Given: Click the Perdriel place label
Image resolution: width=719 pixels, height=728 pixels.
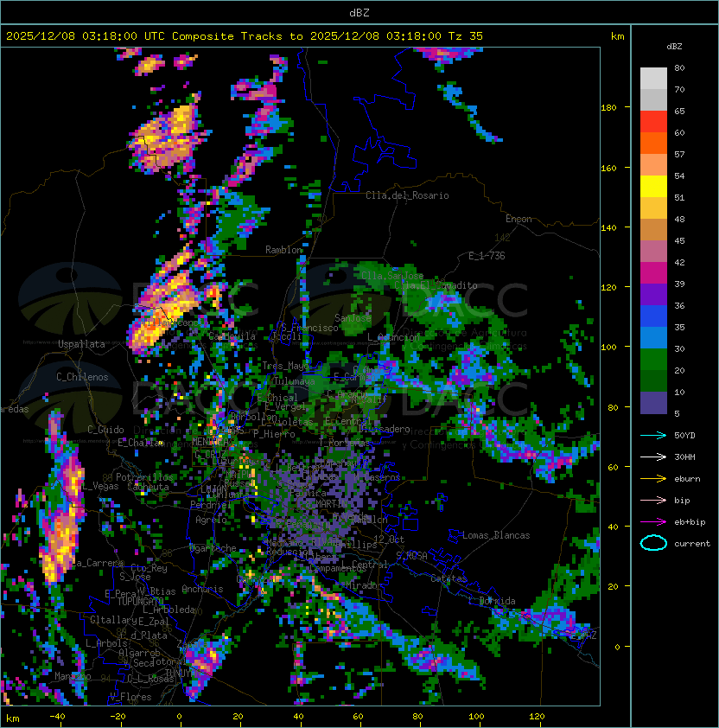Looking at the screenshot, I should (x=210, y=504).
